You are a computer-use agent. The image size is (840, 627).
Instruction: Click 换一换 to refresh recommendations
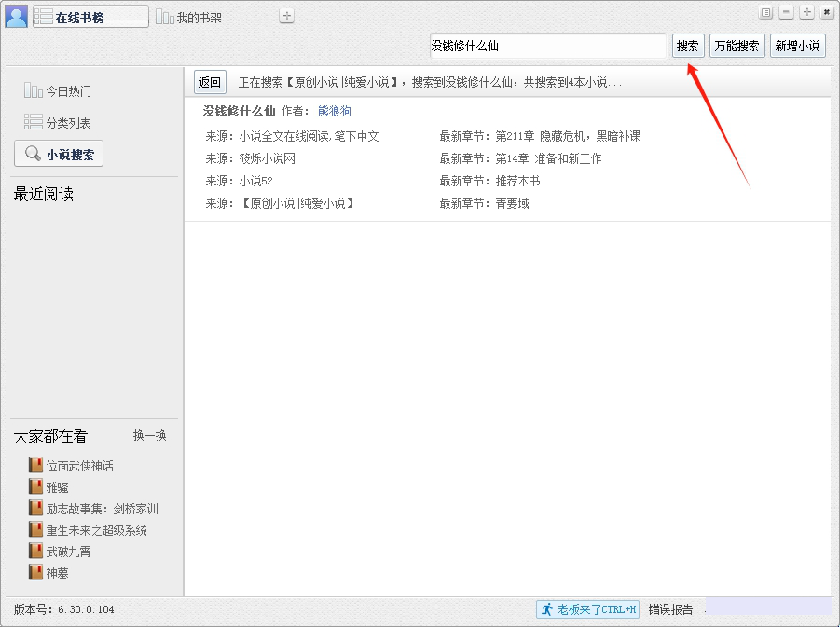pos(149,435)
